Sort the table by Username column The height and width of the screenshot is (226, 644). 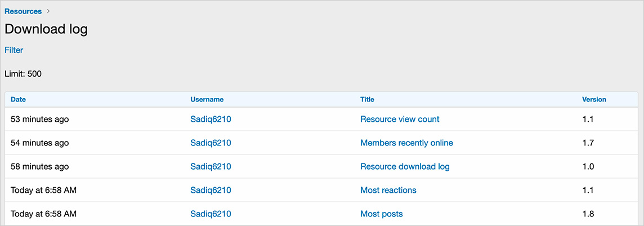coord(207,99)
